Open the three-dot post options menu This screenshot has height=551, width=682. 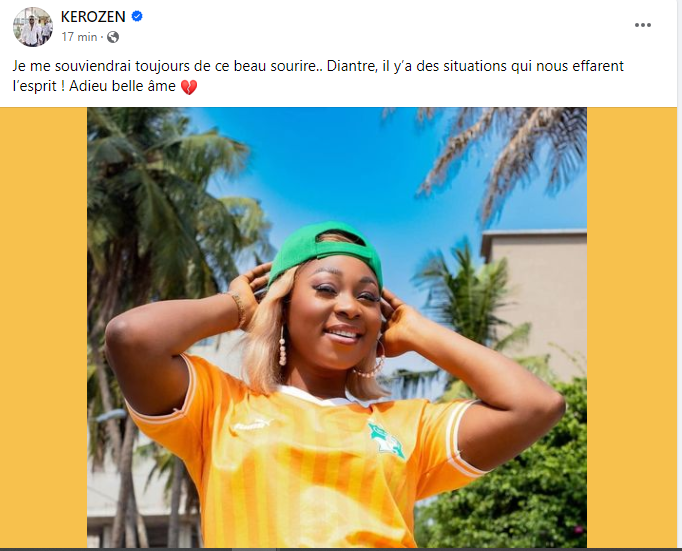(x=642, y=25)
